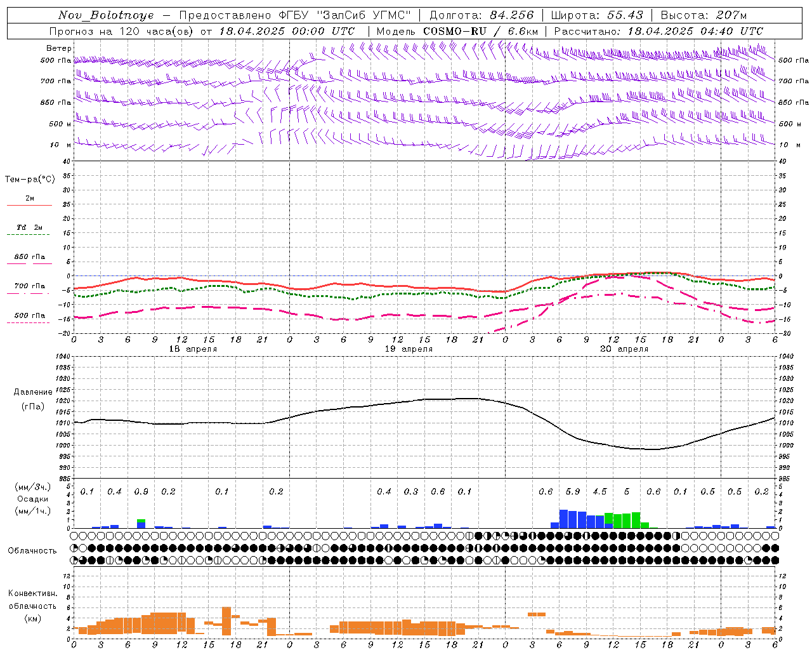
Task: Click the Модель COSMO-RU / 6.6км label
Action: (x=457, y=31)
